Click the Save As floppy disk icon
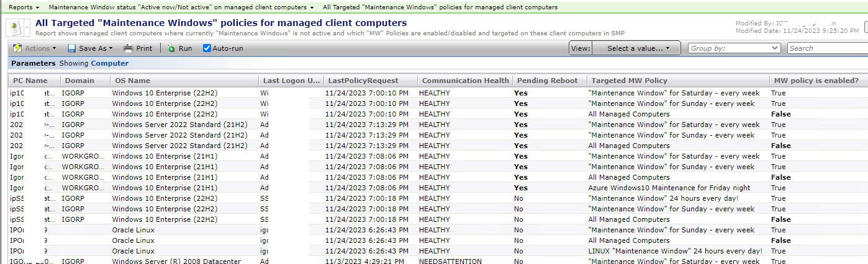 coord(71,48)
